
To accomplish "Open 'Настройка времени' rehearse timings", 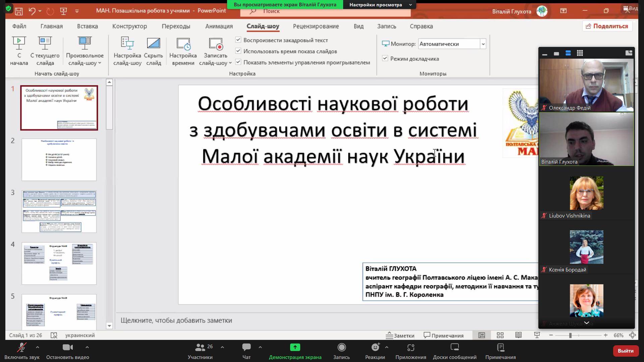I will pos(183,51).
